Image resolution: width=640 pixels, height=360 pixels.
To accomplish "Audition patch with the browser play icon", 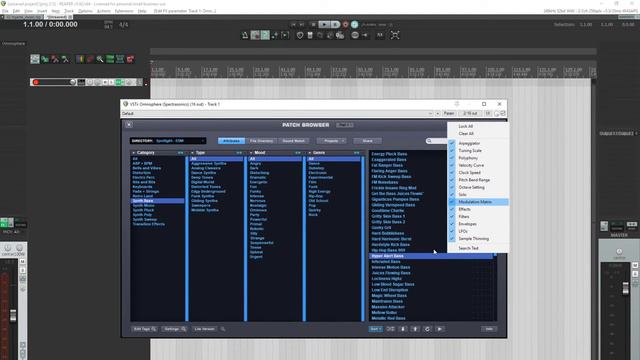I will point(440,329).
